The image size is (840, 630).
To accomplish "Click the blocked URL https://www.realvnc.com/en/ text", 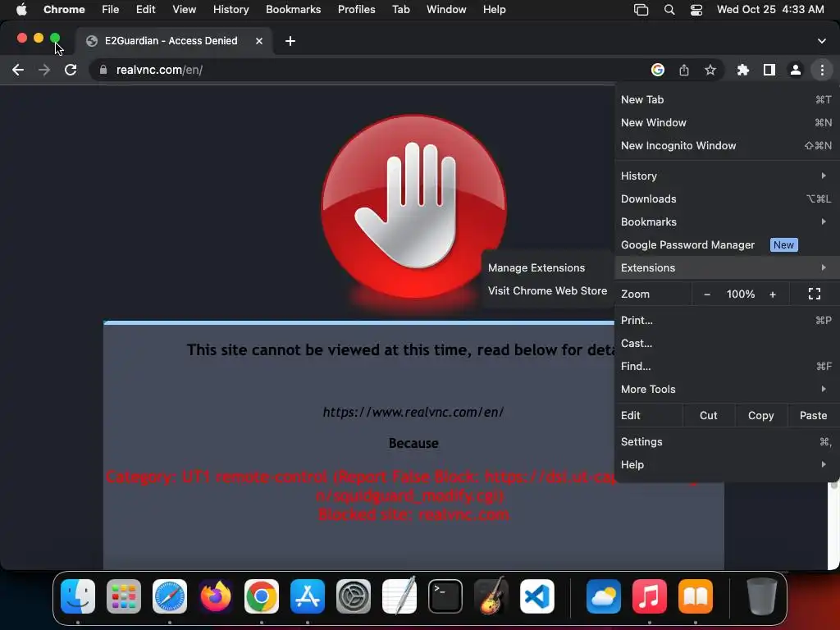I will pyautogui.click(x=413, y=412).
